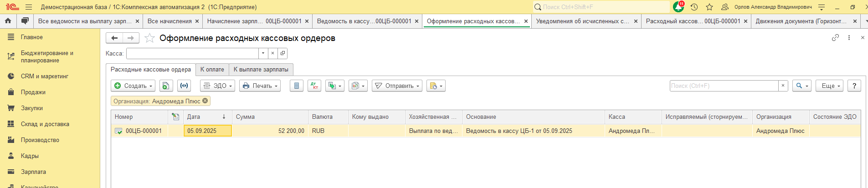
Task: Open the Печать dropdown
Action: (260, 86)
